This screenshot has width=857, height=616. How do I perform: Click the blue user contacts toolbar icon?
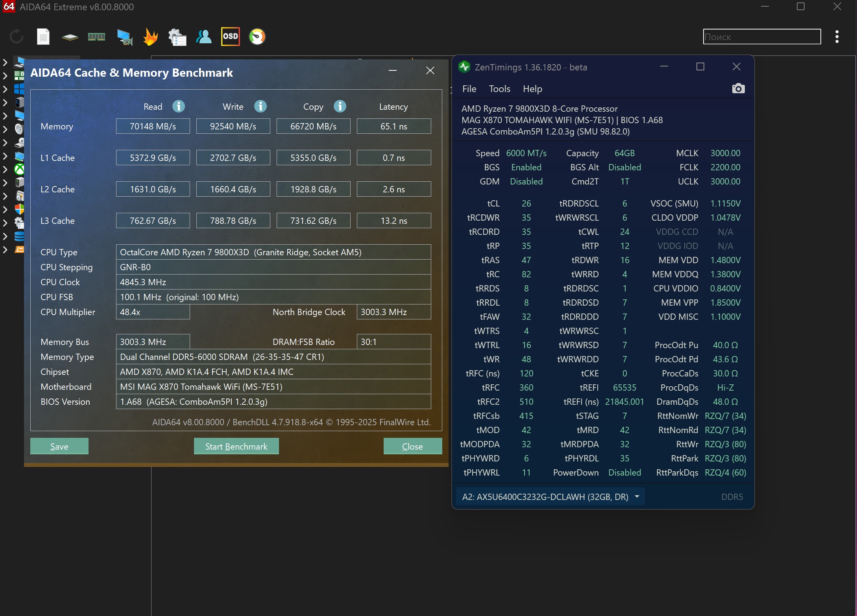203,37
